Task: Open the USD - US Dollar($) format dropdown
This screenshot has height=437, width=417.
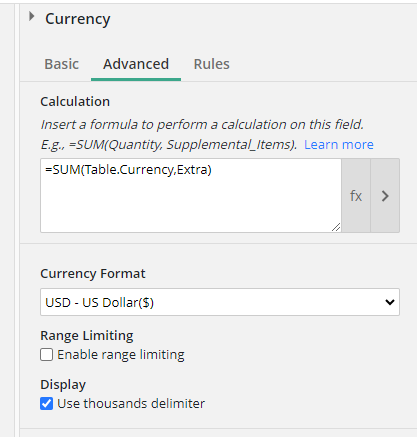Action: click(x=220, y=302)
